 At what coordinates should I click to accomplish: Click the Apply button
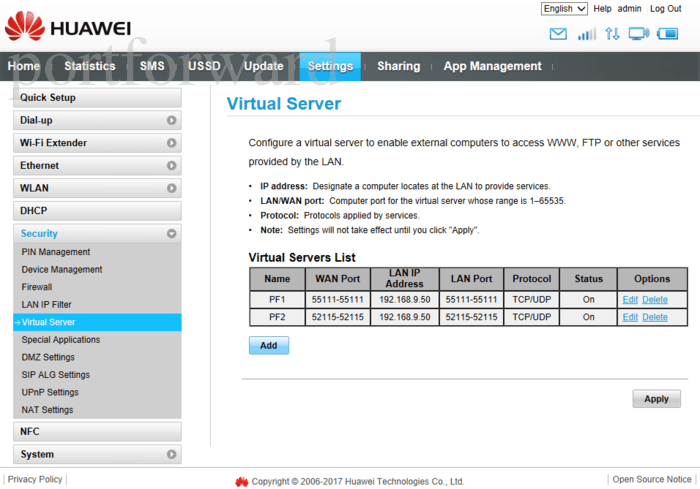(x=656, y=399)
